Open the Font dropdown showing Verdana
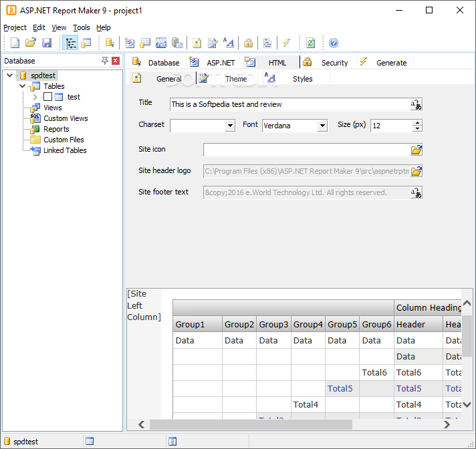The height and width of the screenshot is (449, 476). pyautogui.click(x=322, y=126)
